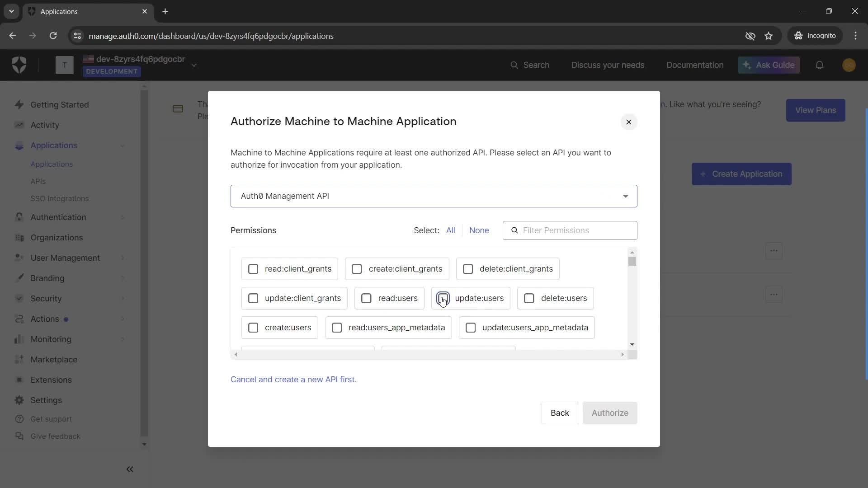This screenshot has width=868, height=488.
Task: Check read:users permission
Action: [366, 299]
